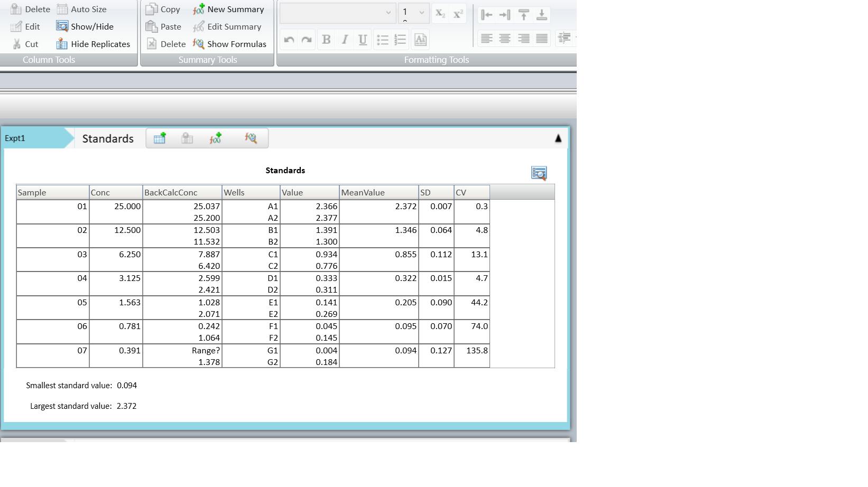Click Auto Size in Column Tools

tap(82, 9)
